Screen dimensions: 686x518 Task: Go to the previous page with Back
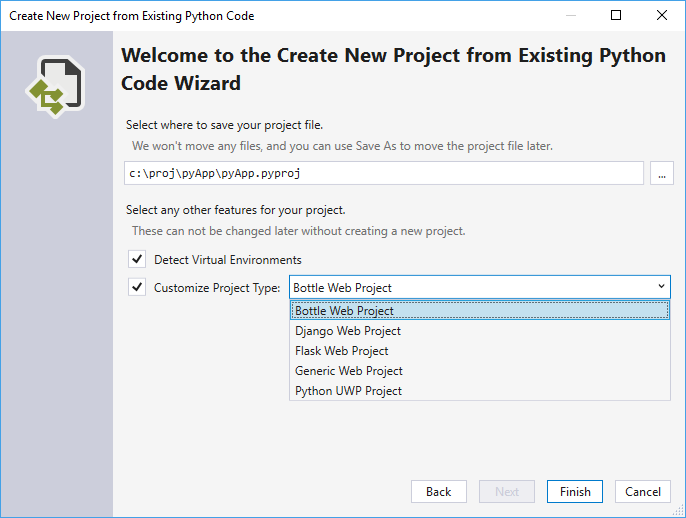coord(438,492)
